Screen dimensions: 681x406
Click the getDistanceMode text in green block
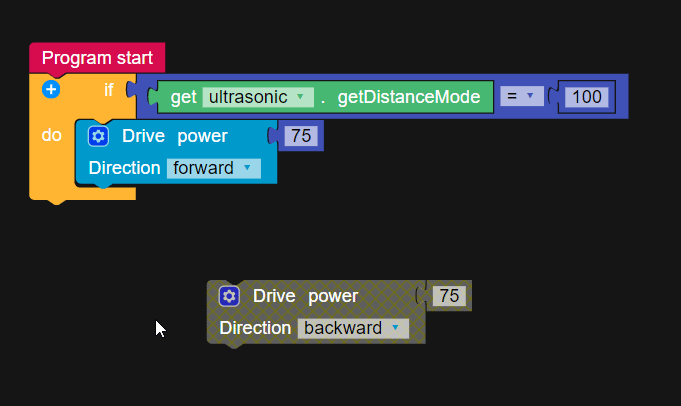[x=409, y=97]
